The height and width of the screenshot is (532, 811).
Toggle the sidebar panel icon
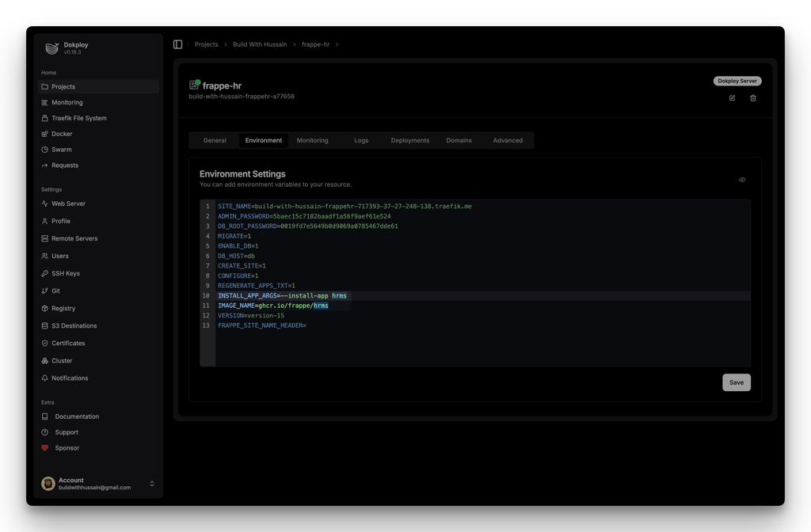177,44
